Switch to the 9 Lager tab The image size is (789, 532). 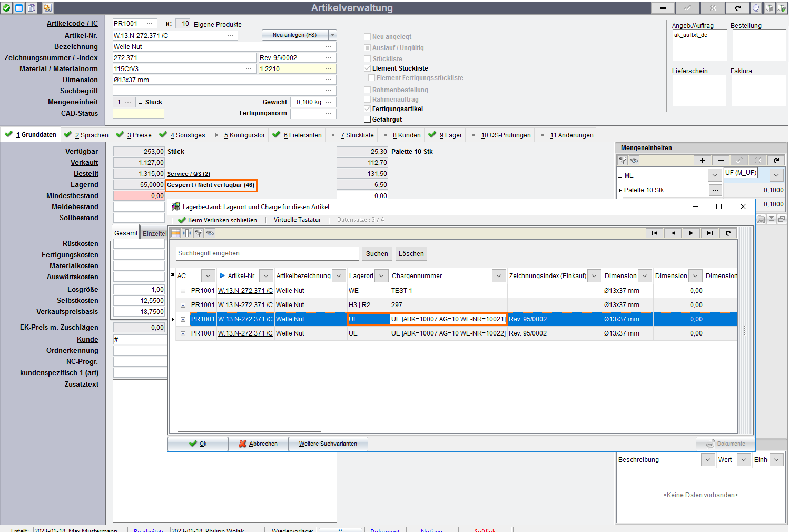[445, 135]
